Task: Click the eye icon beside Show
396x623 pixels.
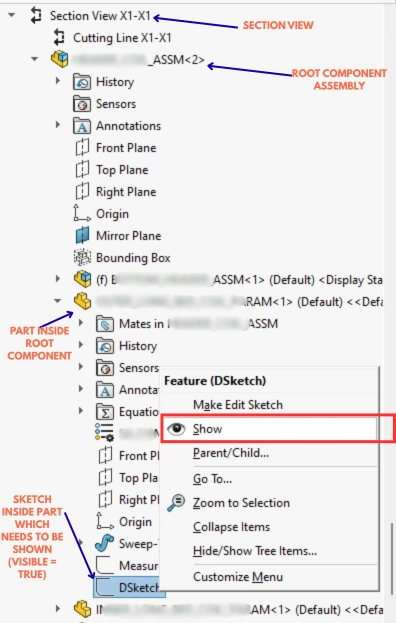Action: pyautogui.click(x=176, y=429)
